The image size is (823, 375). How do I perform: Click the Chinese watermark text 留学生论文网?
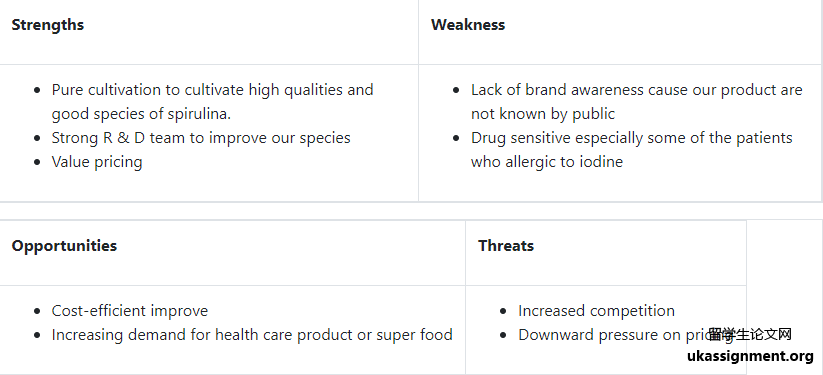click(x=750, y=334)
